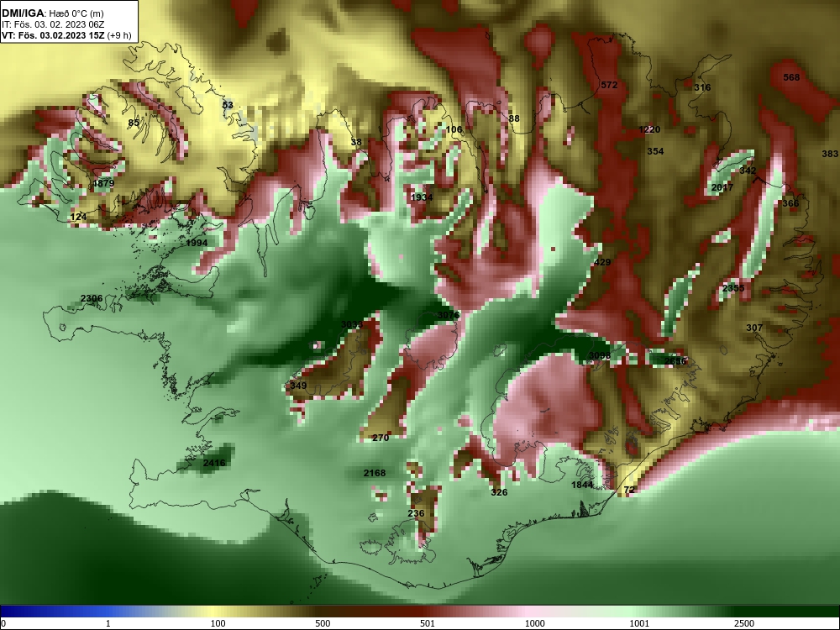Screen dimensions: 840x630
Task: Click the 3033 height label
Action: point(352,324)
